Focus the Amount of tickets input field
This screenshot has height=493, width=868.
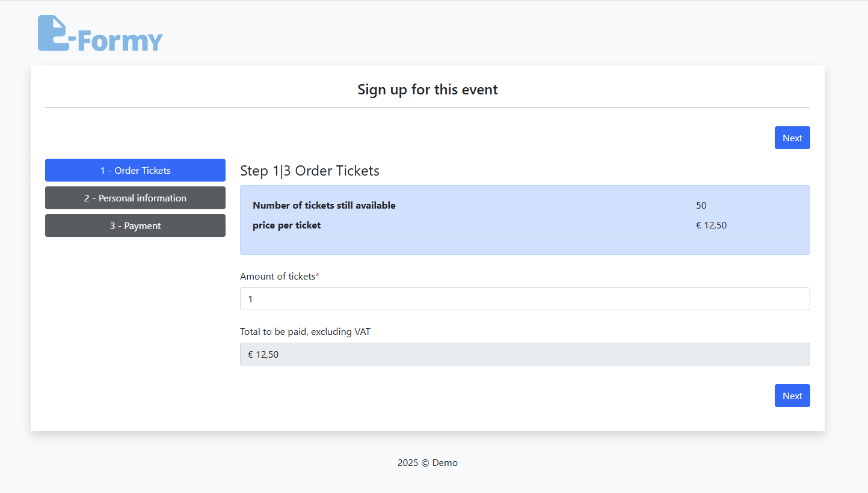click(x=525, y=299)
